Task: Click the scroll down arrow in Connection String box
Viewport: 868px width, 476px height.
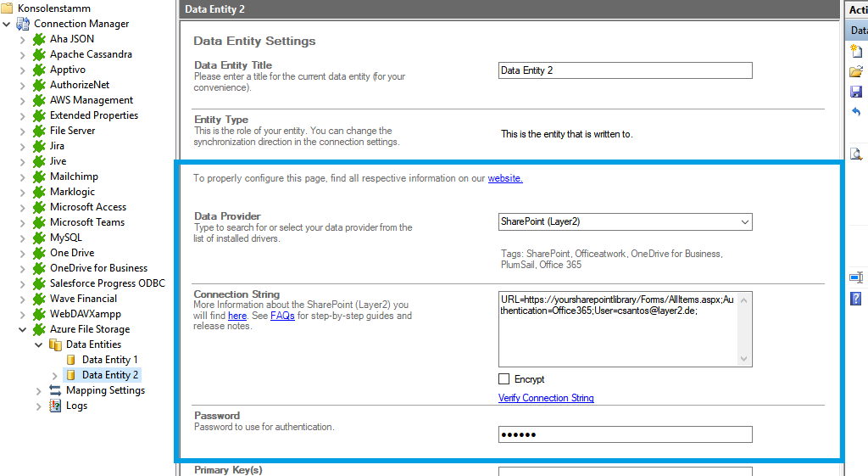Action: click(x=745, y=359)
